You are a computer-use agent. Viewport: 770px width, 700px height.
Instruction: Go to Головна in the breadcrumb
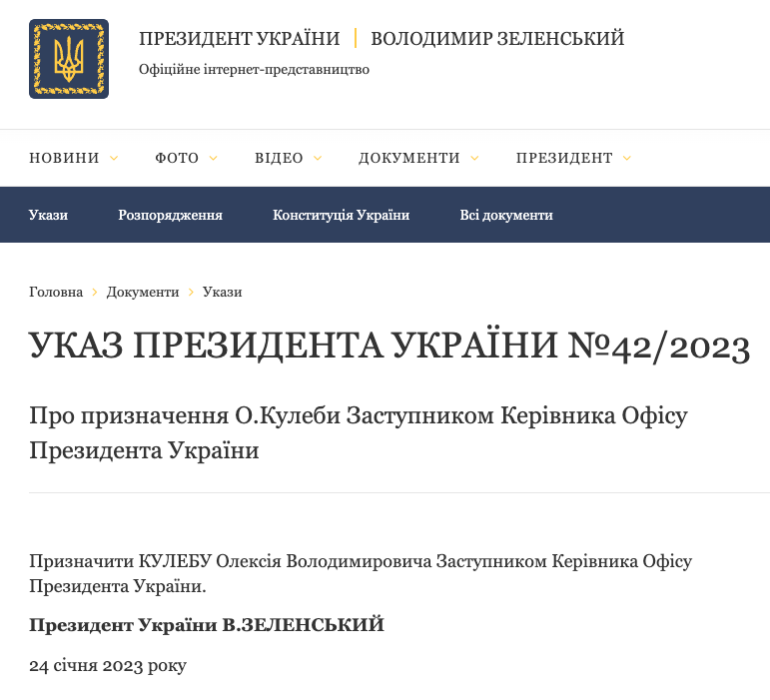[56, 292]
